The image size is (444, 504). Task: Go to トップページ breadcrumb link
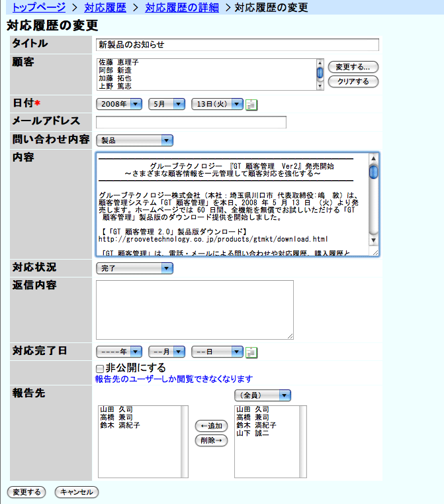[x=39, y=7]
